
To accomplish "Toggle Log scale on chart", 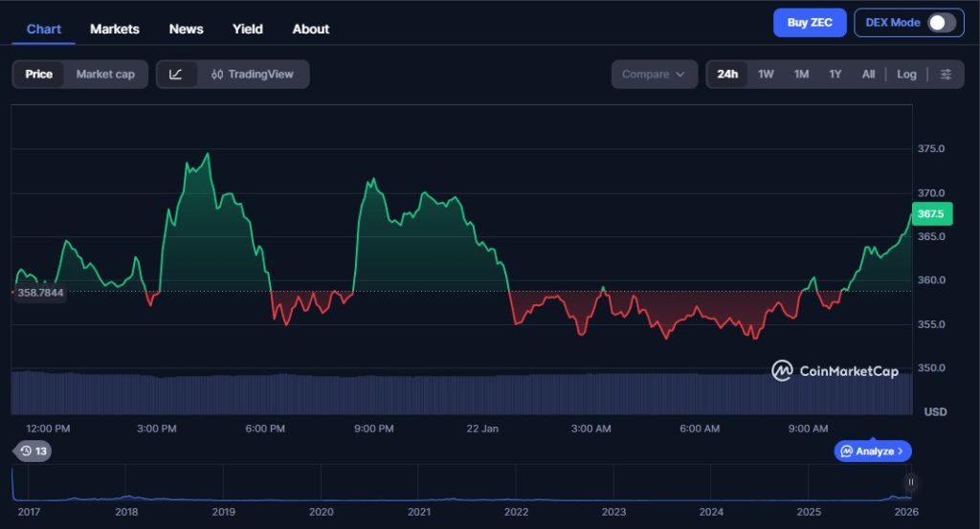I will 906,75.
